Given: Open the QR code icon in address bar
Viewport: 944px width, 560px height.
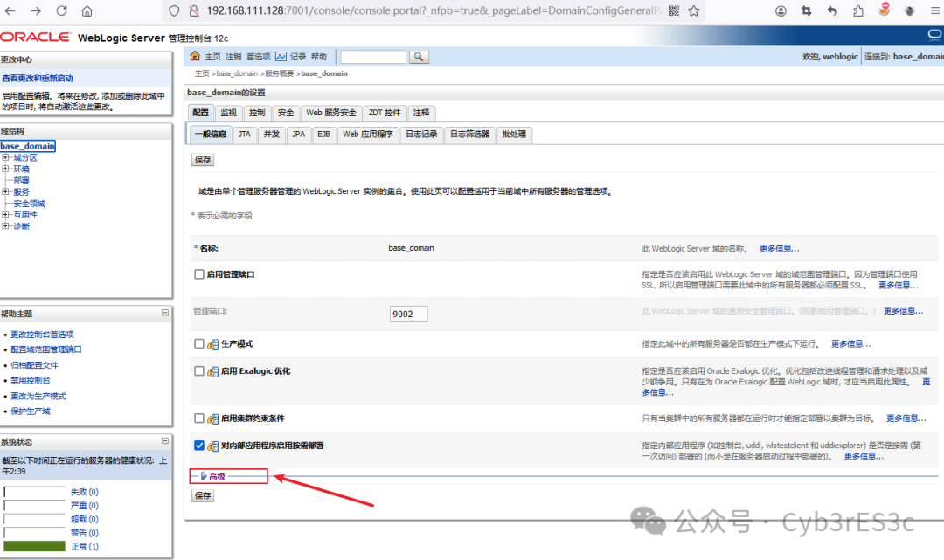Looking at the screenshot, I should click(x=674, y=10).
